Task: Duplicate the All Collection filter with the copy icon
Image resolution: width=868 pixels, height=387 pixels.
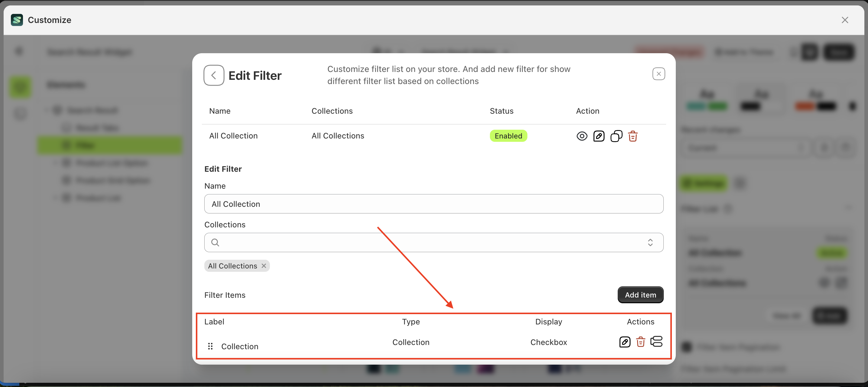Action: point(616,136)
